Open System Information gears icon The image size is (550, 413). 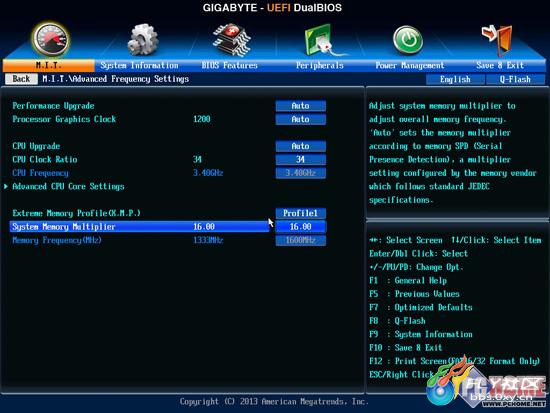(142, 39)
